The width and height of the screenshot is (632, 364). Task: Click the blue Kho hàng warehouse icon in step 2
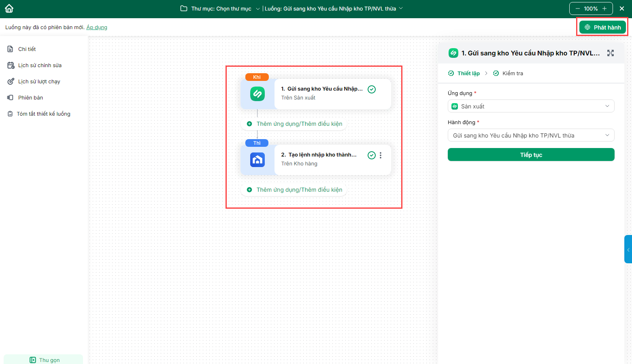pos(257,160)
